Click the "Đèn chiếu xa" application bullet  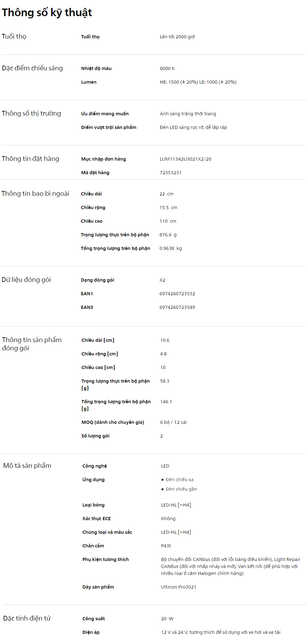click(179, 480)
